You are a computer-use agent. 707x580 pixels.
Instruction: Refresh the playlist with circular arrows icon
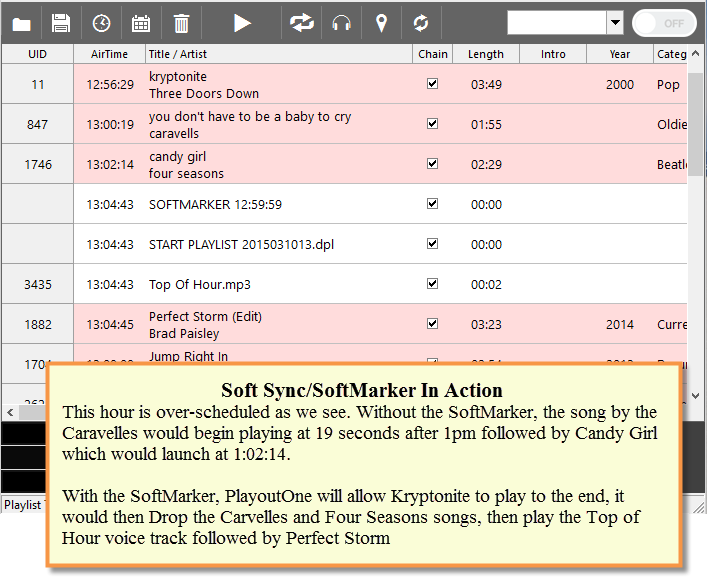click(421, 23)
